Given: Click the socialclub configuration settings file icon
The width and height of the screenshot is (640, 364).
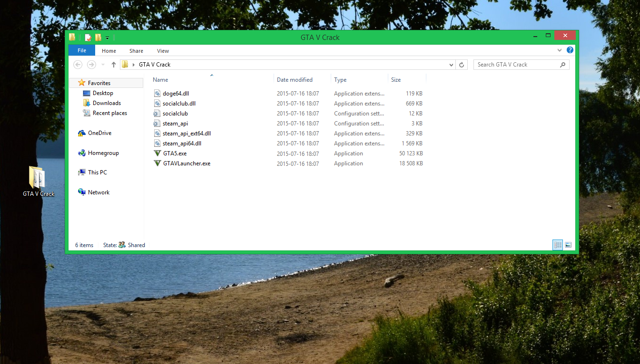Looking at the screenshot, I should pyautogui.click(x=158, y=114).
